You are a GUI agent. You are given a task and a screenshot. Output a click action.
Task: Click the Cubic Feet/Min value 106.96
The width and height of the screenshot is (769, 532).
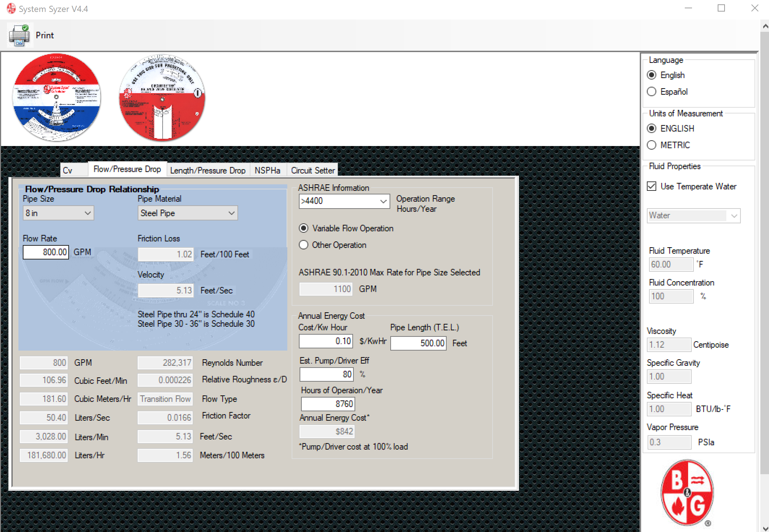click(44, 380)
